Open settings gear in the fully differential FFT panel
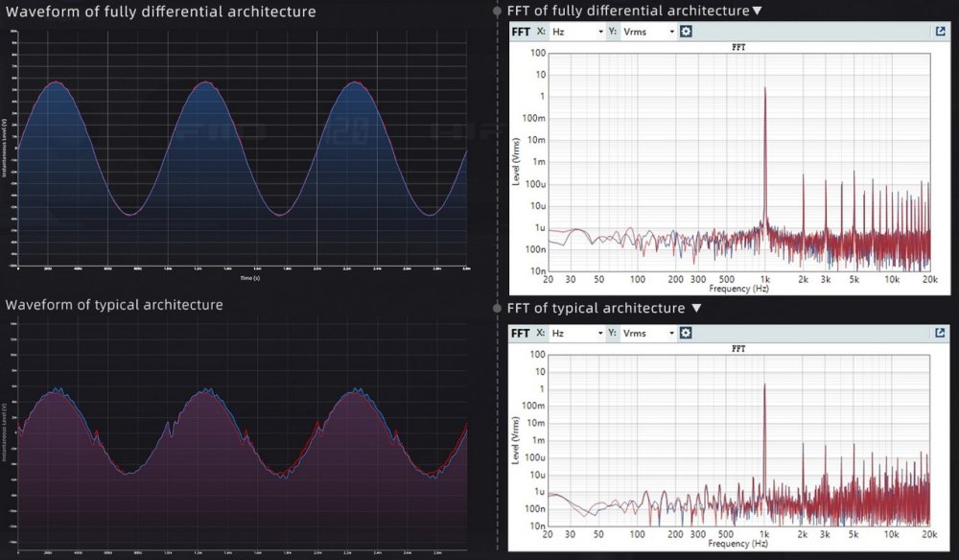The width and height of the screenshot is (959, 560). pos(686,32)
